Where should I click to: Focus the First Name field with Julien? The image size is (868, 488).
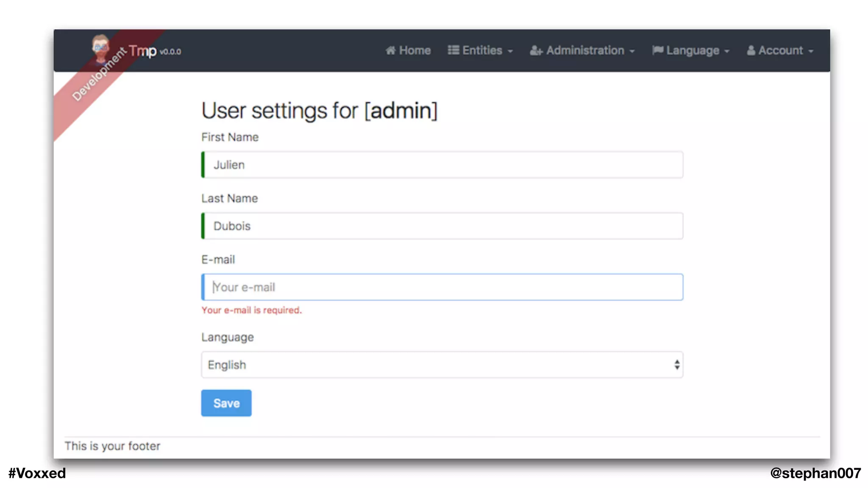(443, 165)
